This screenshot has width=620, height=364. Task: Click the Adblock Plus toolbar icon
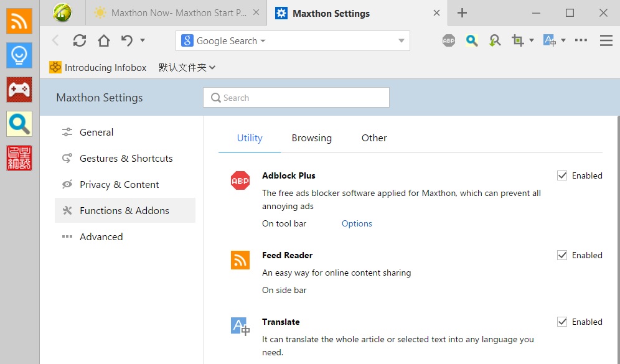click(449, 40)
